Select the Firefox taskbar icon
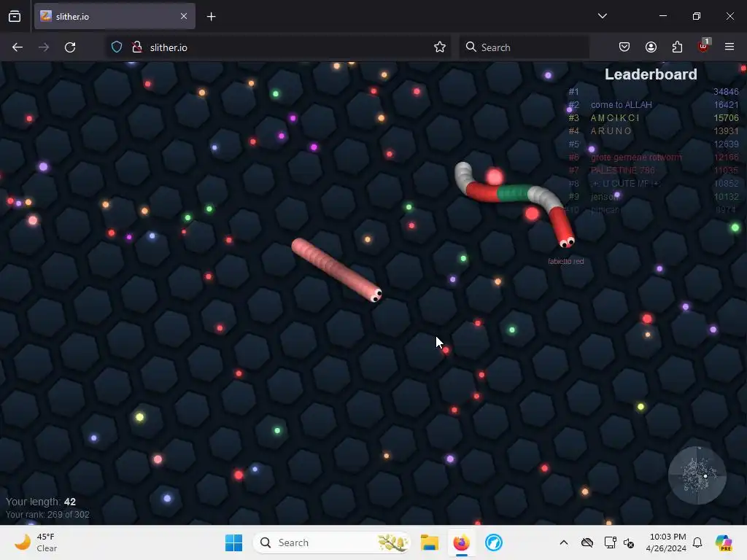The image size is (747, 560). tap(461, 542)
